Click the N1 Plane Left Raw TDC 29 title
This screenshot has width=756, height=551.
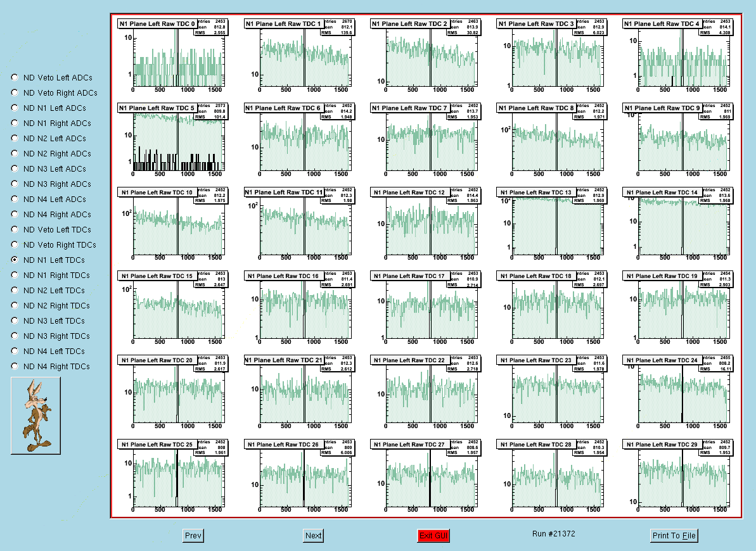tap(662, 445)
